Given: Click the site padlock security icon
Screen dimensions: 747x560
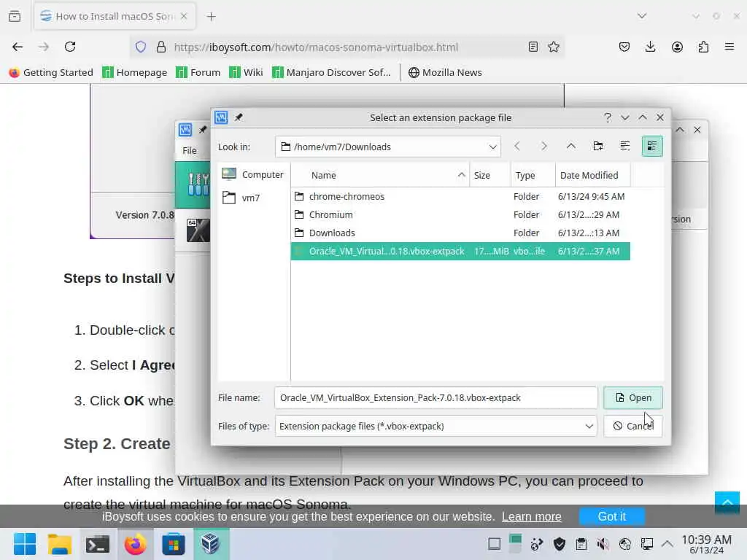Looking at the screenshot, I should click(161, 47).
